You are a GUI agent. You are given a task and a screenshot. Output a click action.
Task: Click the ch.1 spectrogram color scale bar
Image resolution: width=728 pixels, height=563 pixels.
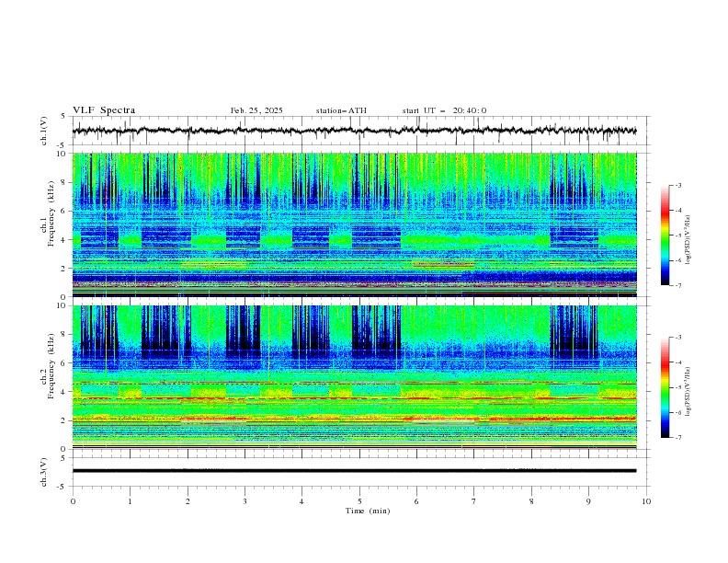point(665,236)
